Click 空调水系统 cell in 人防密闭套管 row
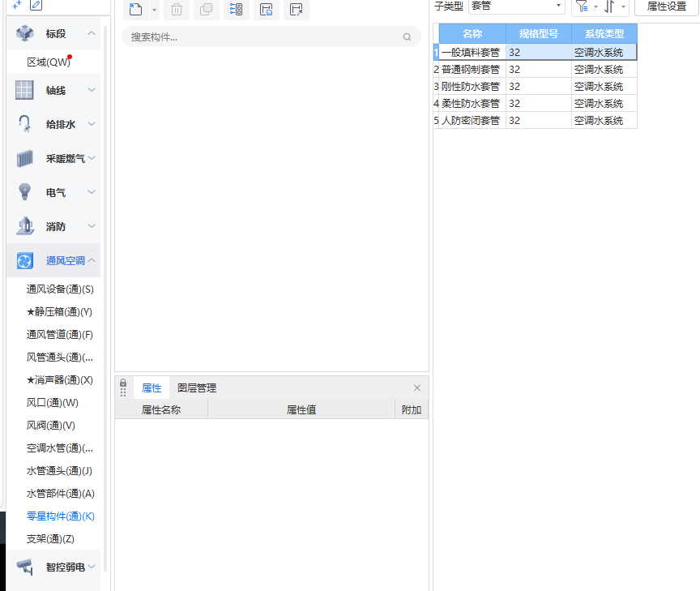 click(x=604, y=120)
